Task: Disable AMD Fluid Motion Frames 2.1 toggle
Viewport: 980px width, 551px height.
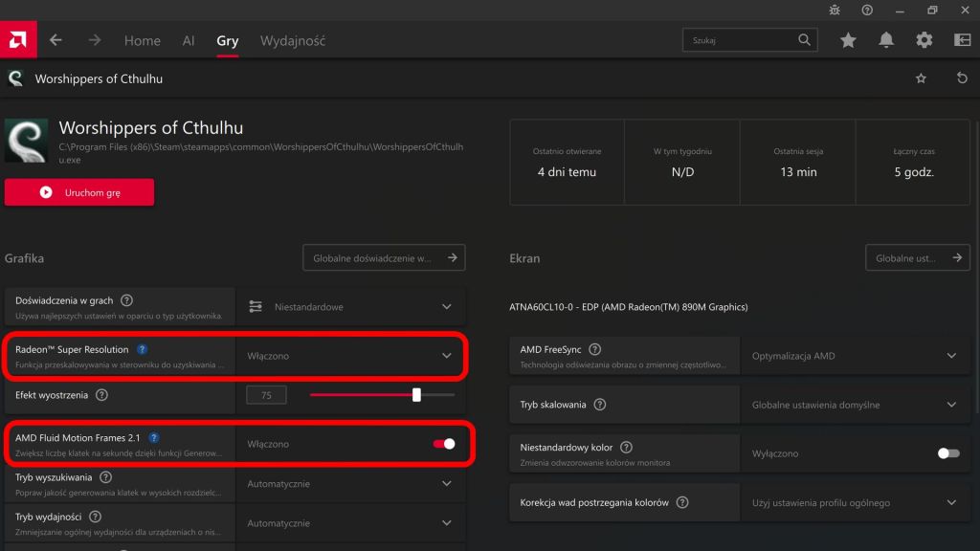Action: [444, 444]
